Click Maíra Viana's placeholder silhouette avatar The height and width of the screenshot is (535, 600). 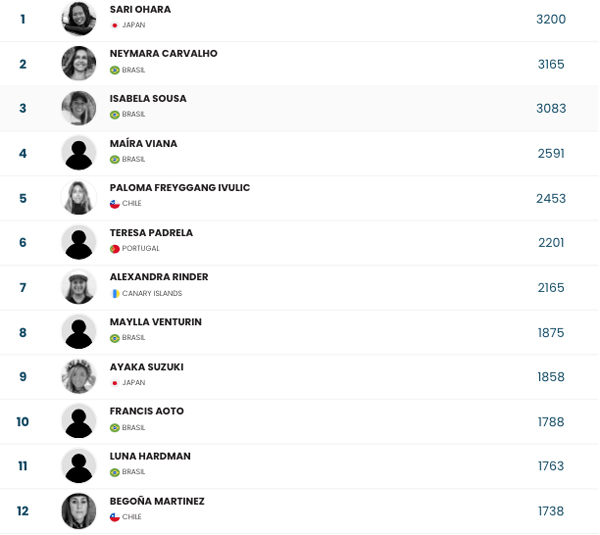point(79,153)
